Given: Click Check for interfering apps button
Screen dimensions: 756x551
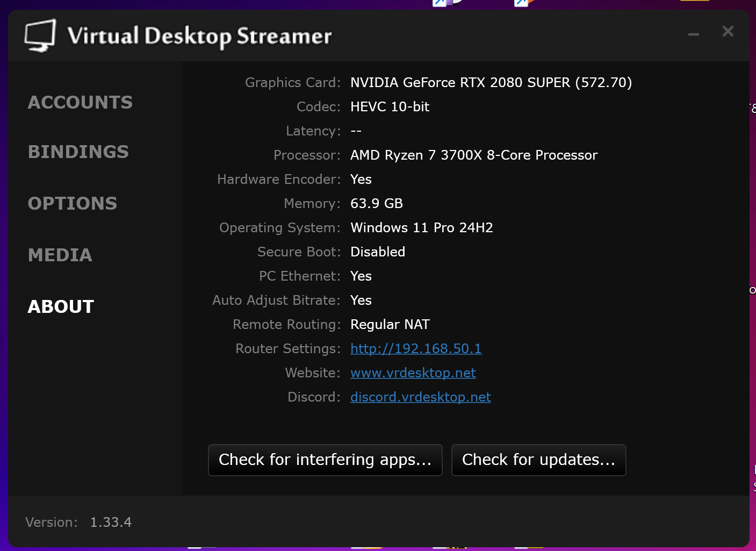Looking at the screenshot, I should pos(325,460).
